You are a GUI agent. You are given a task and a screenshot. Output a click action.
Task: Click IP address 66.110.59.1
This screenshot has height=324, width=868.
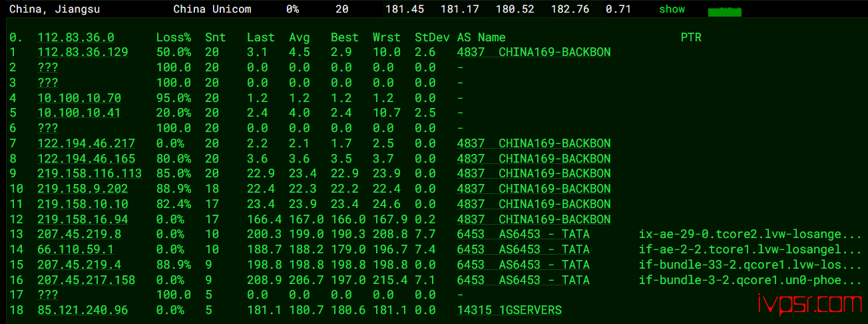click(76, 249)
